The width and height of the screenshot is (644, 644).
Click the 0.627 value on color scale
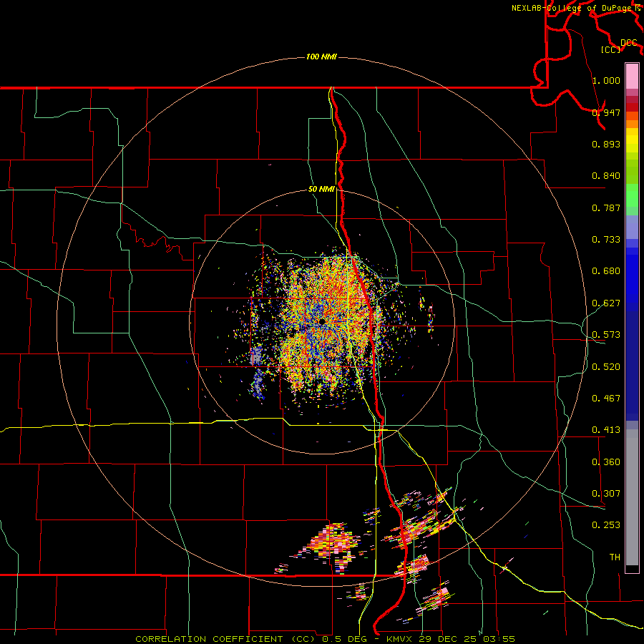(606, 303)
